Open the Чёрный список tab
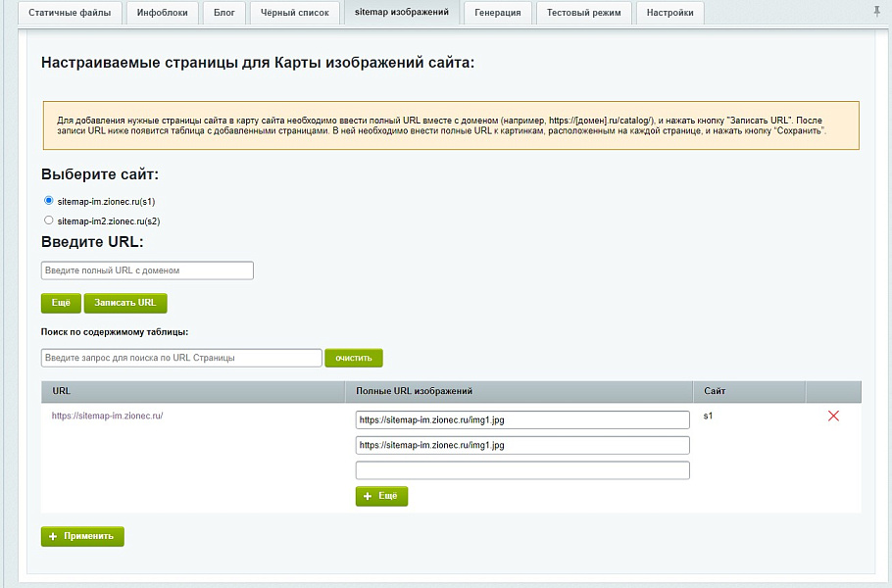This screenshot has height=588, width=892. pos(294,14)
